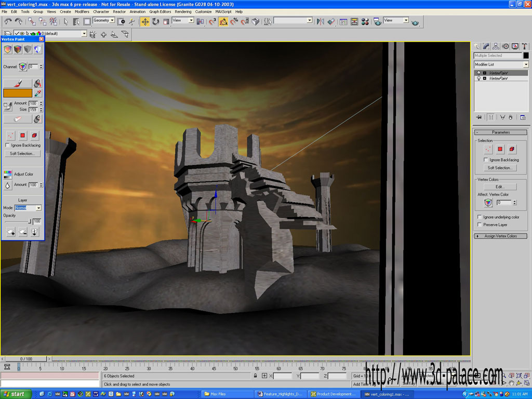Click the Condense Layers icon
This screenshot has width=532, height=399.
[x=34, y=232]
